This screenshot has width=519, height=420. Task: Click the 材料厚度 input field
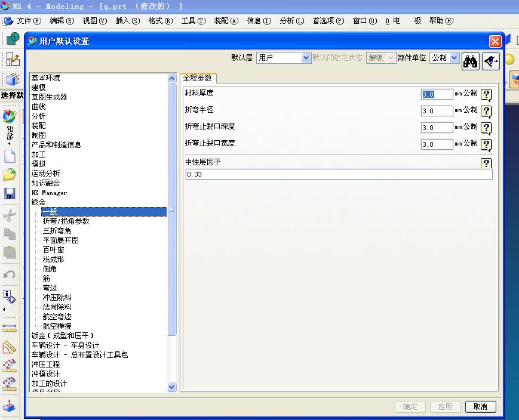coord(437,94)
